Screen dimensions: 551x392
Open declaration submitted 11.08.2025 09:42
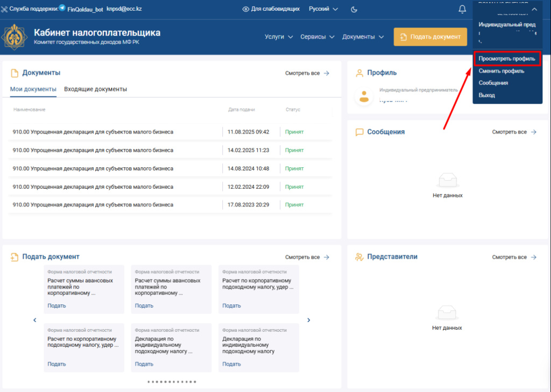tap(93, 132)
